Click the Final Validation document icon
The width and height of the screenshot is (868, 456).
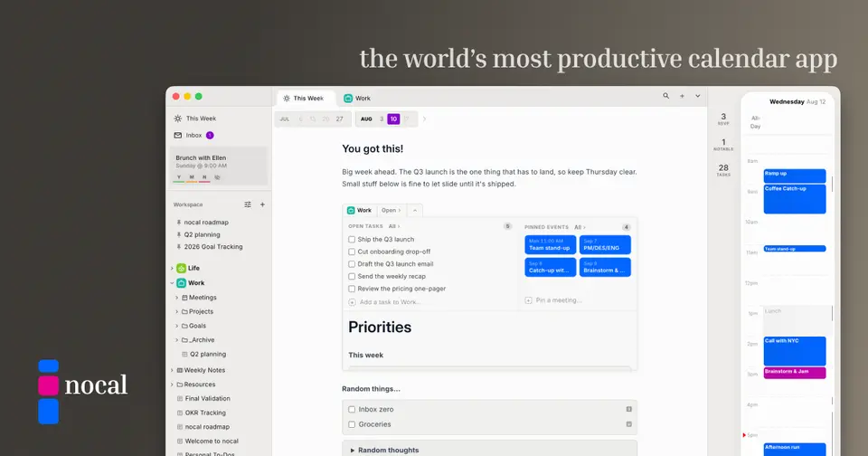coord(180,398)
